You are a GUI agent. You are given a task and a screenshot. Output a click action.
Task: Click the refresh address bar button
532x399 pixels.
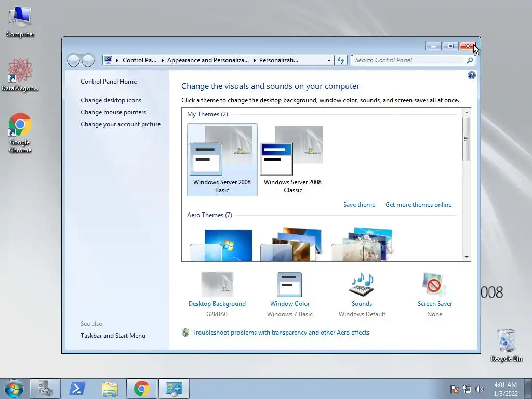[341, 60]
